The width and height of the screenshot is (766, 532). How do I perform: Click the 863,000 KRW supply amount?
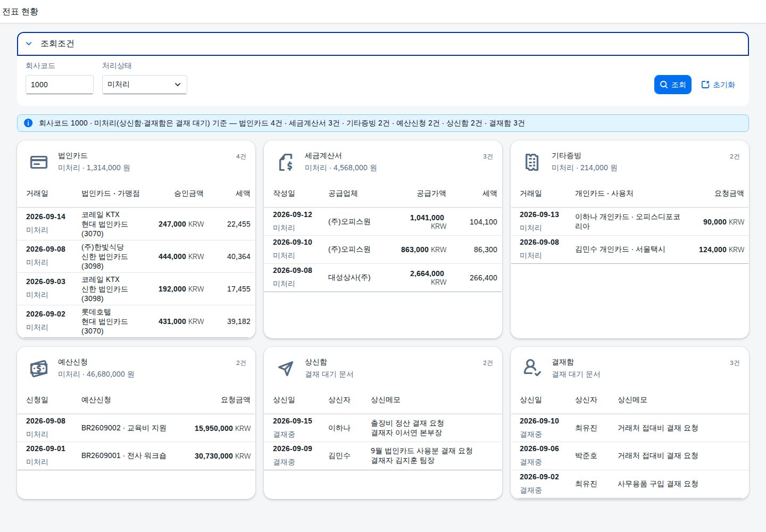(424, 250)
